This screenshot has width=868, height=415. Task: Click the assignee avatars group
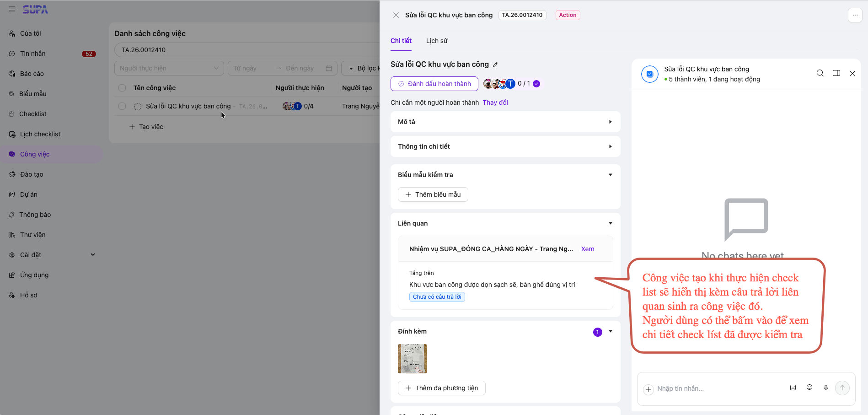(x=499, y=84)
